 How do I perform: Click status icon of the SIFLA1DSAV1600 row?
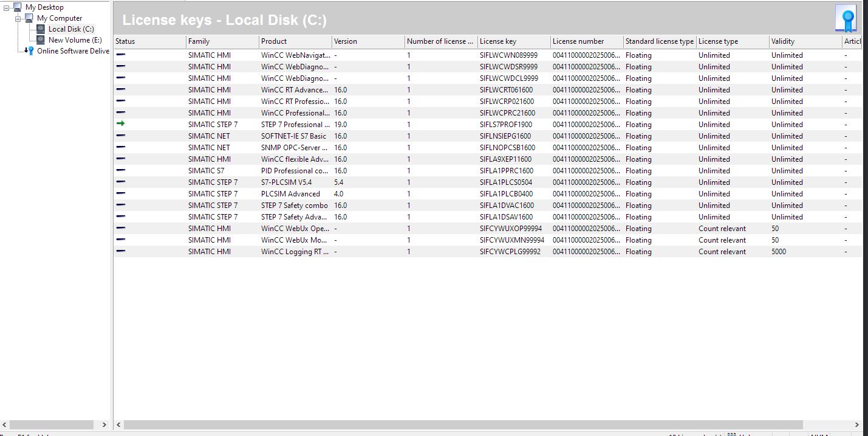(x=120, y=216)
